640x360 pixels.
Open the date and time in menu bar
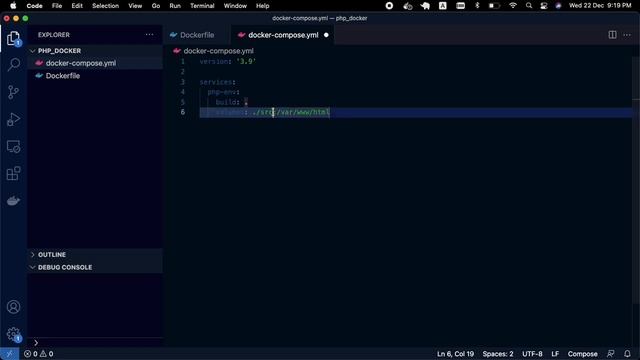click(600, 6)
